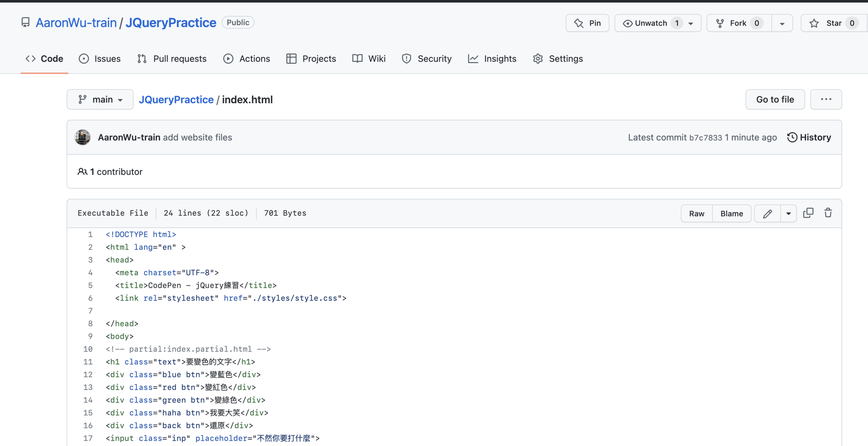868x446 pixels.
Task: Click the Code tab brackets icon
Action: pyautogui.click(x=31, y=59)
